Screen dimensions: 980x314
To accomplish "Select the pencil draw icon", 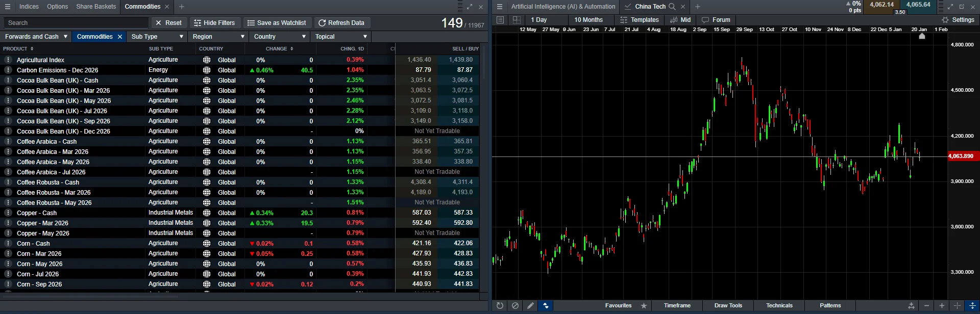I will [530, 306].
